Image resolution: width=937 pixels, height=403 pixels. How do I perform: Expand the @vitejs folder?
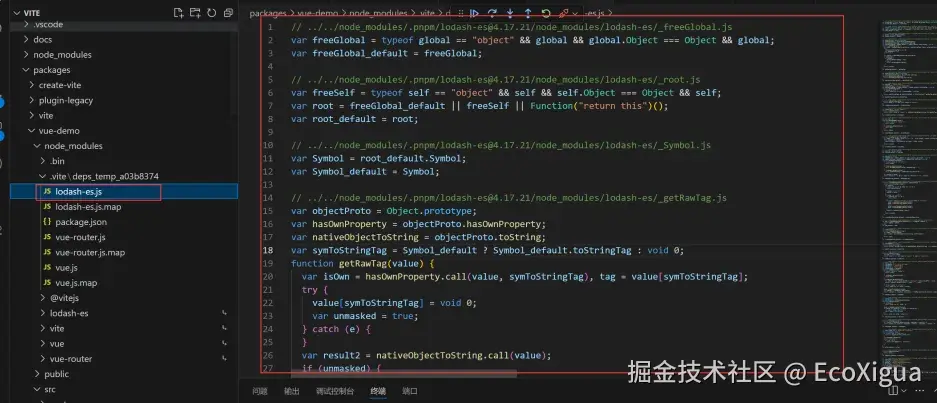[43, 298]
